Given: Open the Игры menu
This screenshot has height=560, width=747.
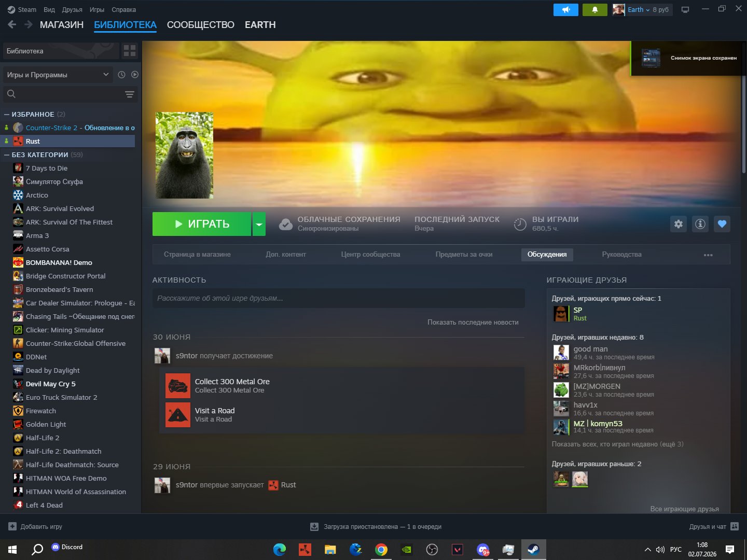Looking at the screenshot, I should click(97, 9).
